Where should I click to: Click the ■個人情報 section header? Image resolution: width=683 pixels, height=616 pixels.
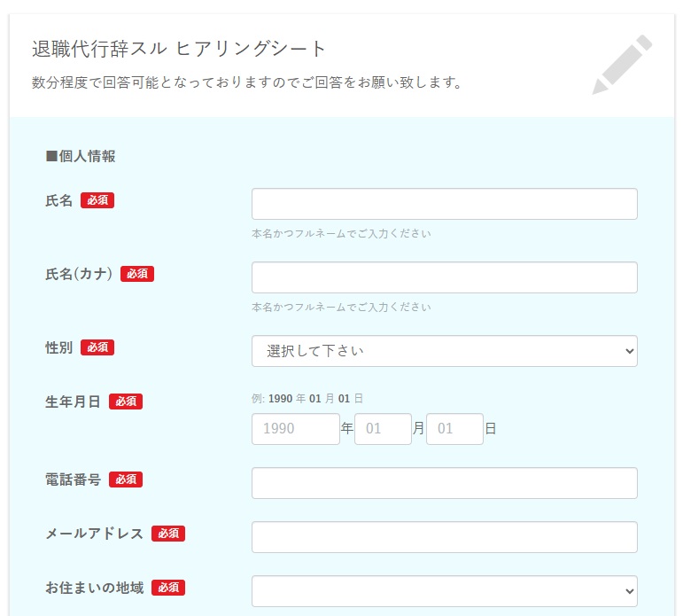tap(81, 157)
